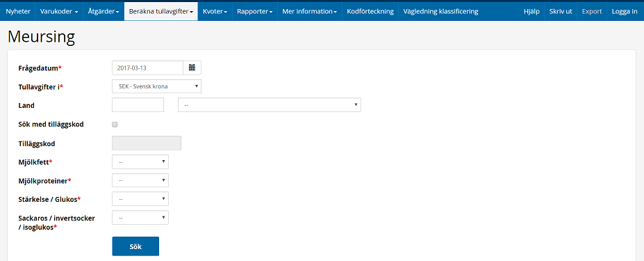Expand the Mer information menu
Viewport: 644px width, 261px height.
[x=310, y=12]
